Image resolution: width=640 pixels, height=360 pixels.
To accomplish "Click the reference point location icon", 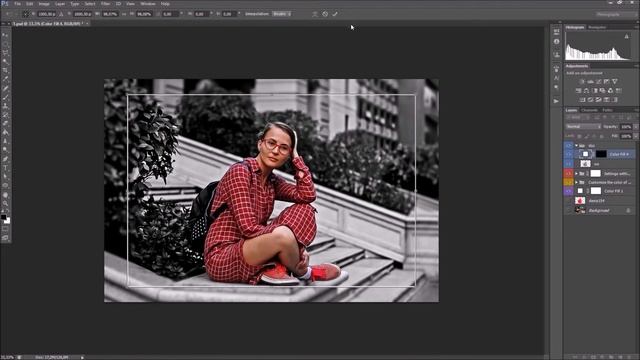I will pos(25,14).
